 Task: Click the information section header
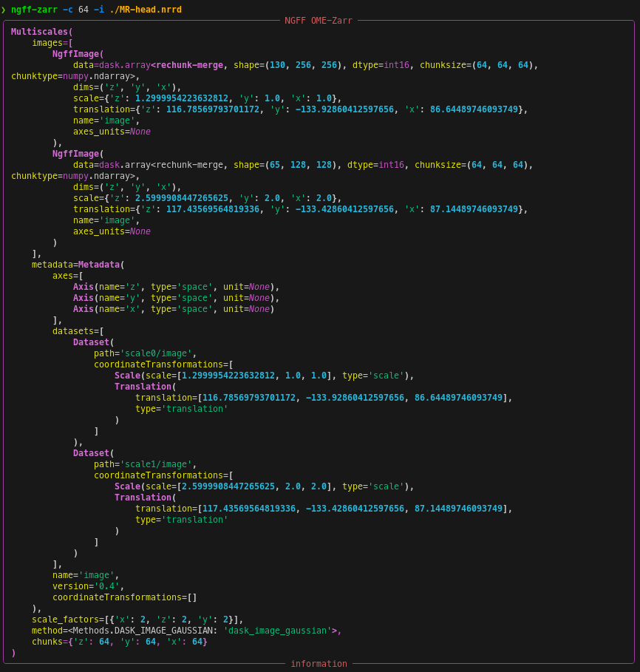(319, 663)
